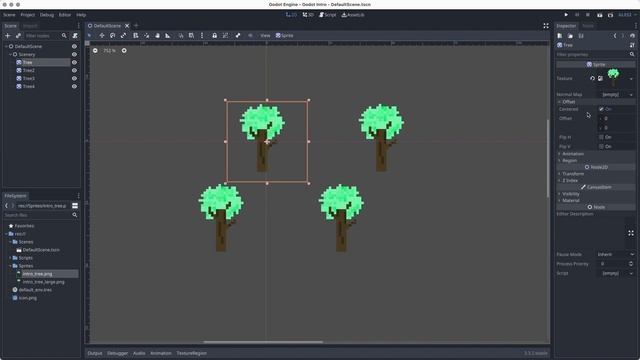Revert the Texture property with the reset arrow
Screen dimensions: 640x360
[592, 78]
